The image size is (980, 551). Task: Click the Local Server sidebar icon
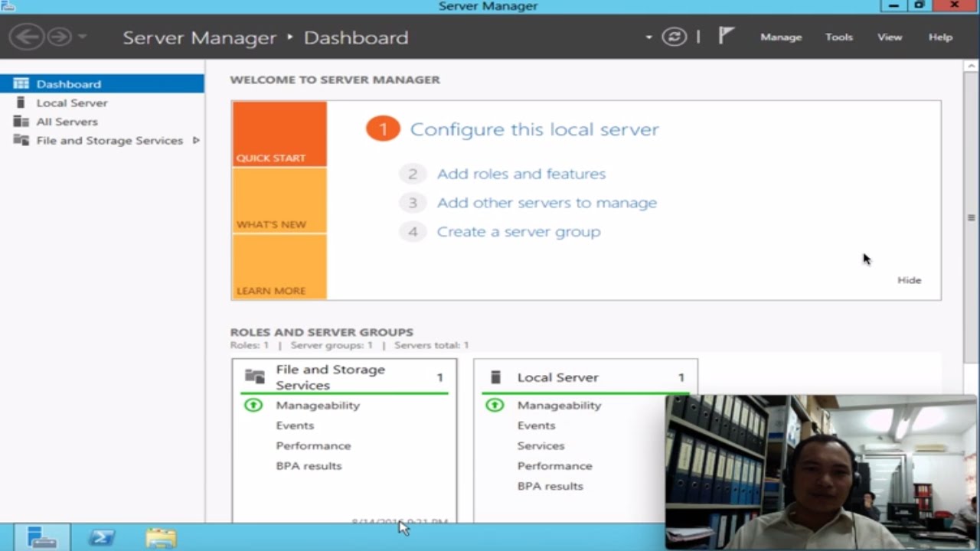pyautogui.click(x=21, y=103)
